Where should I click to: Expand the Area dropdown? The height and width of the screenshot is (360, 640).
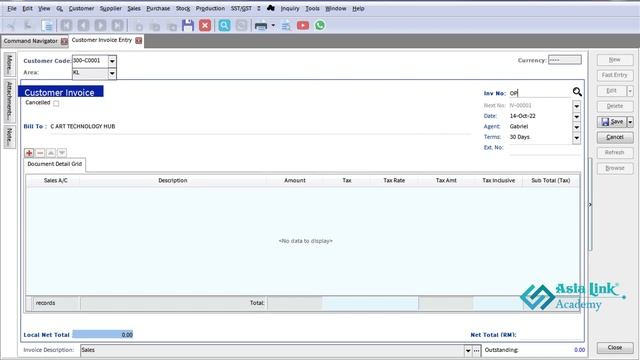(112, 73)
